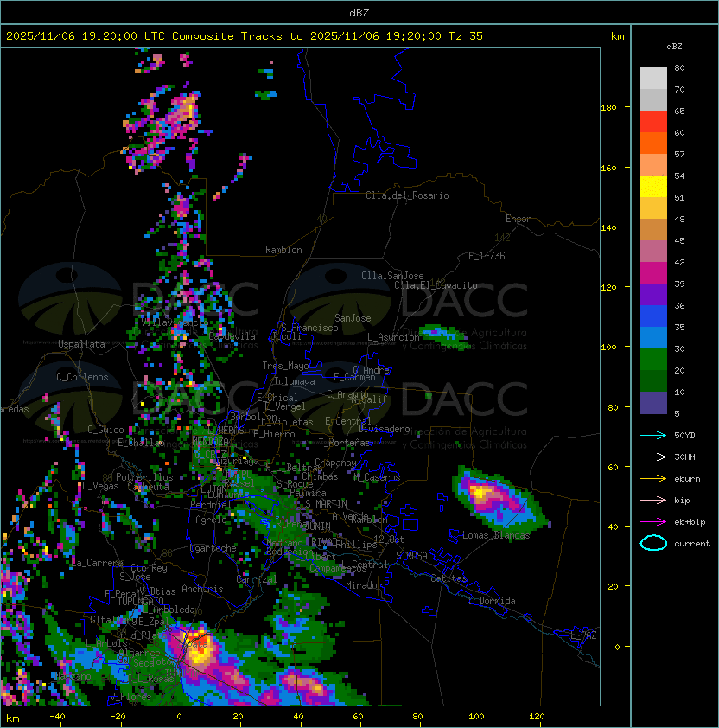Screen dimensions: 719x728
Task: Click the 'Potrerillos' map label
Action: coord(144,477)
